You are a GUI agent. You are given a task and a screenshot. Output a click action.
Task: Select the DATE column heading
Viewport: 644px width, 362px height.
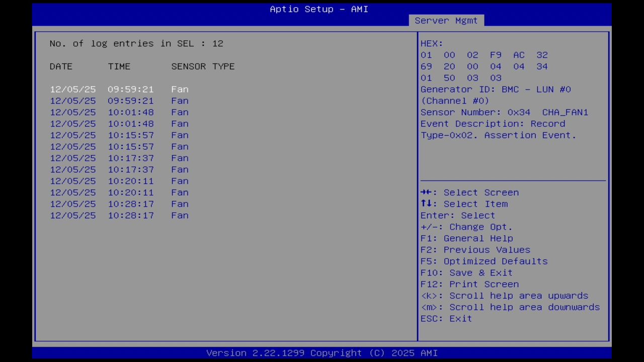coord(61,66)
